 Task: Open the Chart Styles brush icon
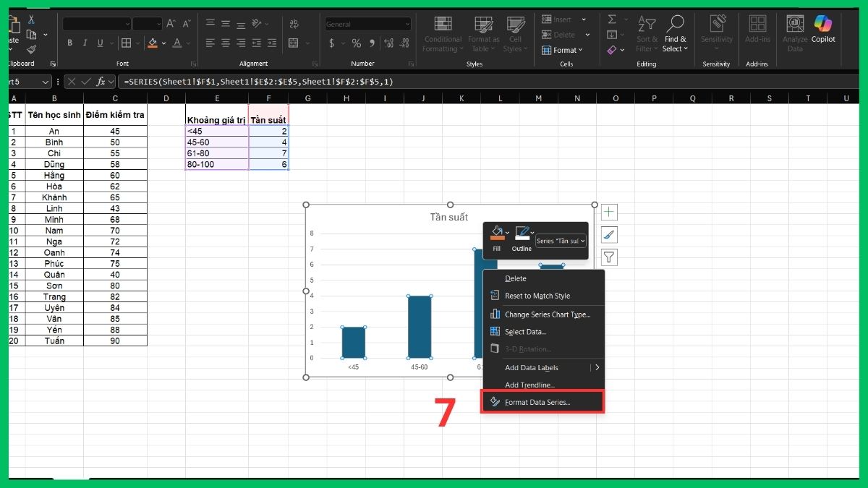(608, 235)
